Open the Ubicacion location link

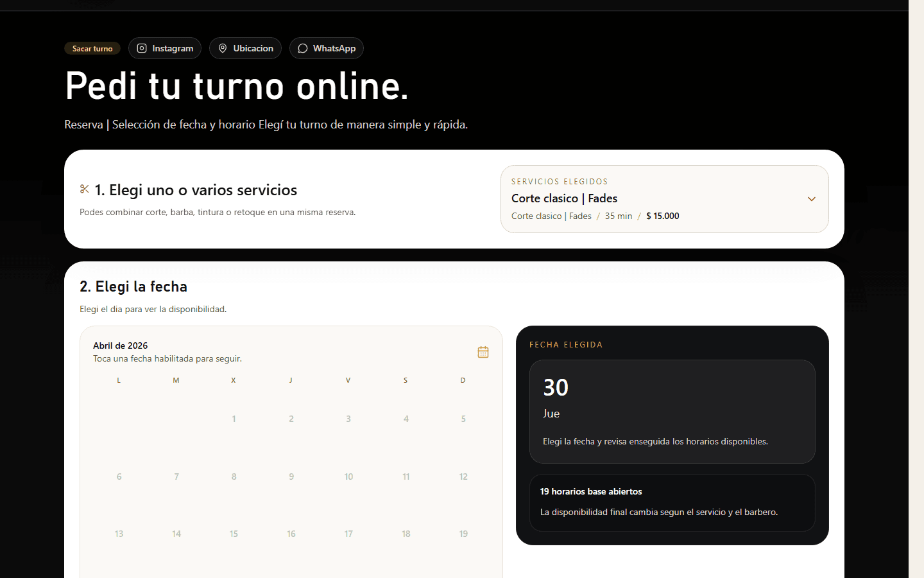pyautogui.click(x=245, y=48)
